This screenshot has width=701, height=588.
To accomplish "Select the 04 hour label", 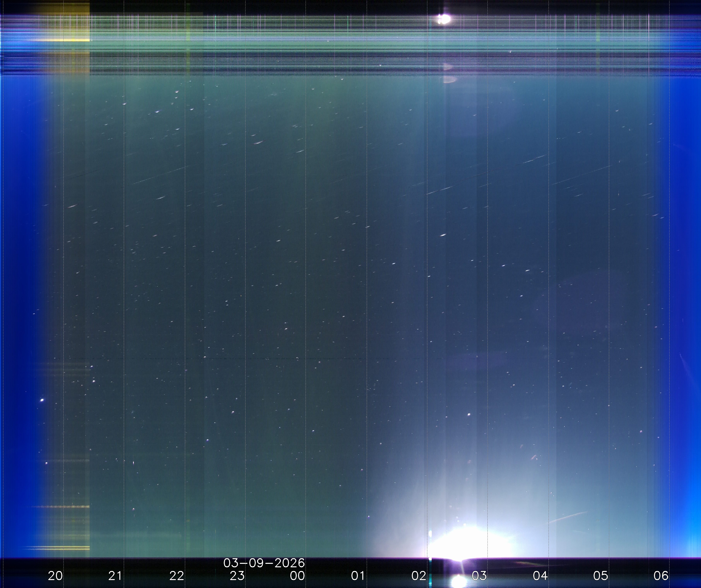I will [x=540, y=575].
